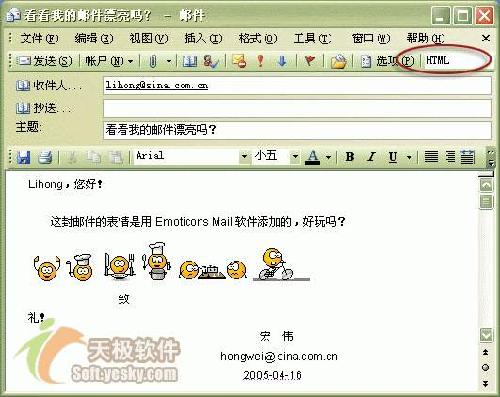This screenshot has width=500, height=397.
Task: Expand the Arial font name dropdown
Action: (x=244, y=156)
